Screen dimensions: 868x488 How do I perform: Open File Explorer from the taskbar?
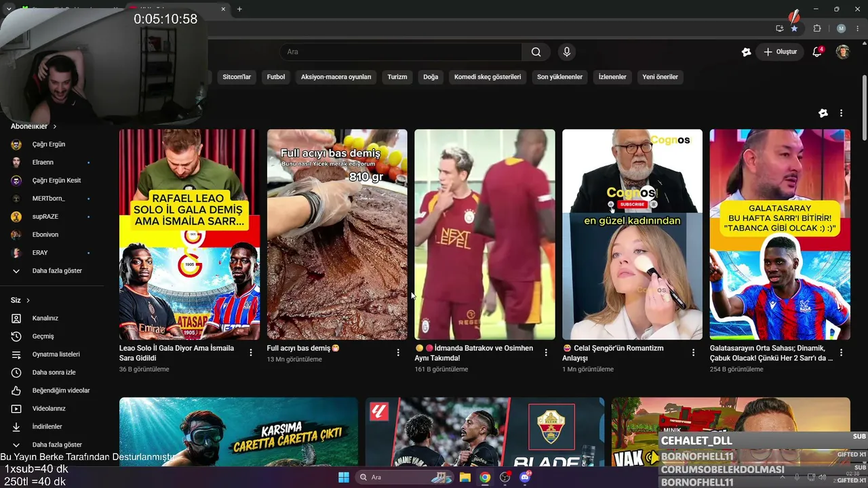[x=465, y=477]
